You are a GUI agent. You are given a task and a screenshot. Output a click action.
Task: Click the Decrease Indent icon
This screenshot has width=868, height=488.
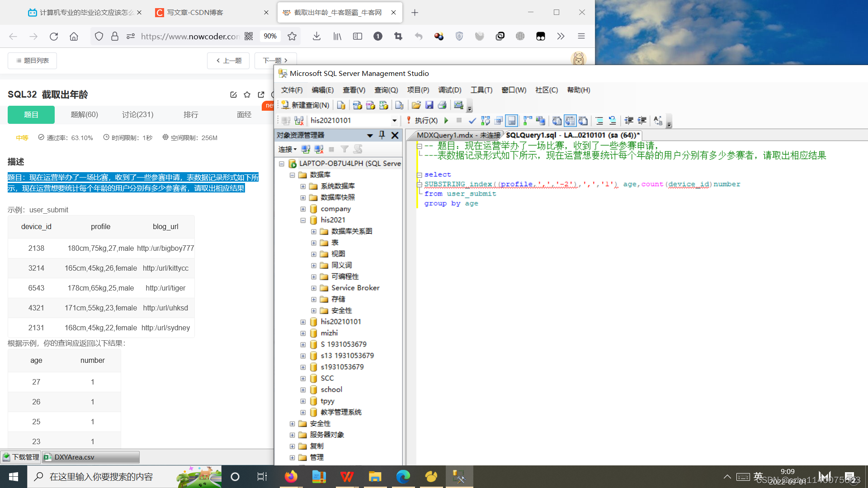point(629,121)
